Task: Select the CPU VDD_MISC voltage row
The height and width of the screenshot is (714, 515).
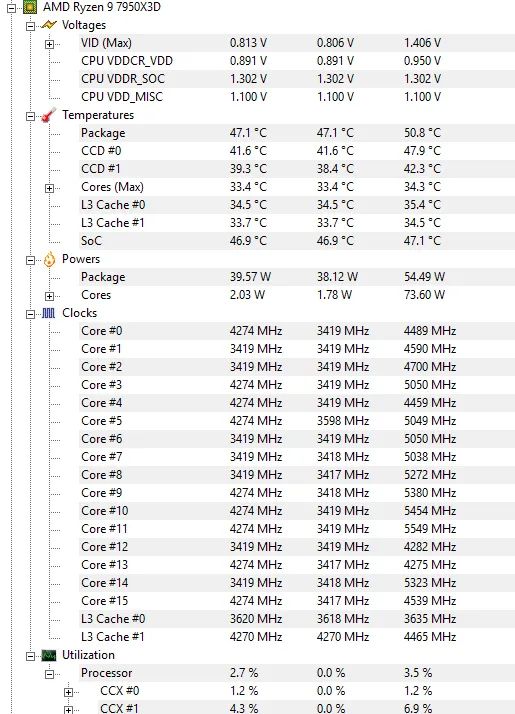Action: tap(297, 97)
